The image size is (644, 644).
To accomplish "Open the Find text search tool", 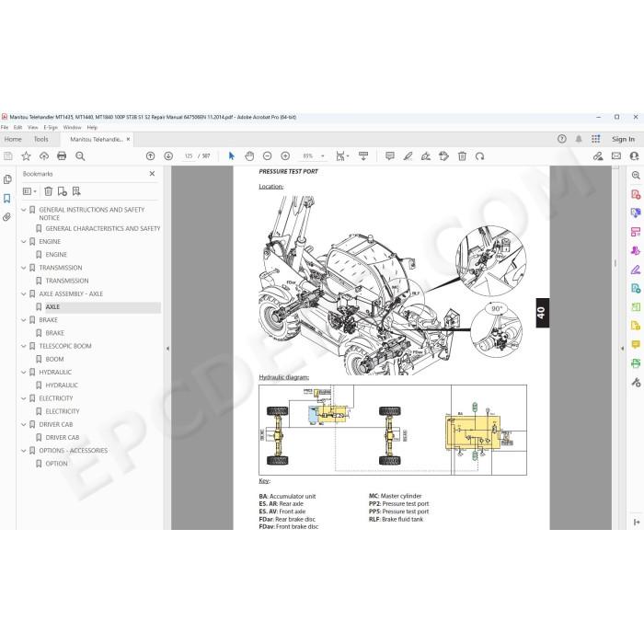I will 80,156.
